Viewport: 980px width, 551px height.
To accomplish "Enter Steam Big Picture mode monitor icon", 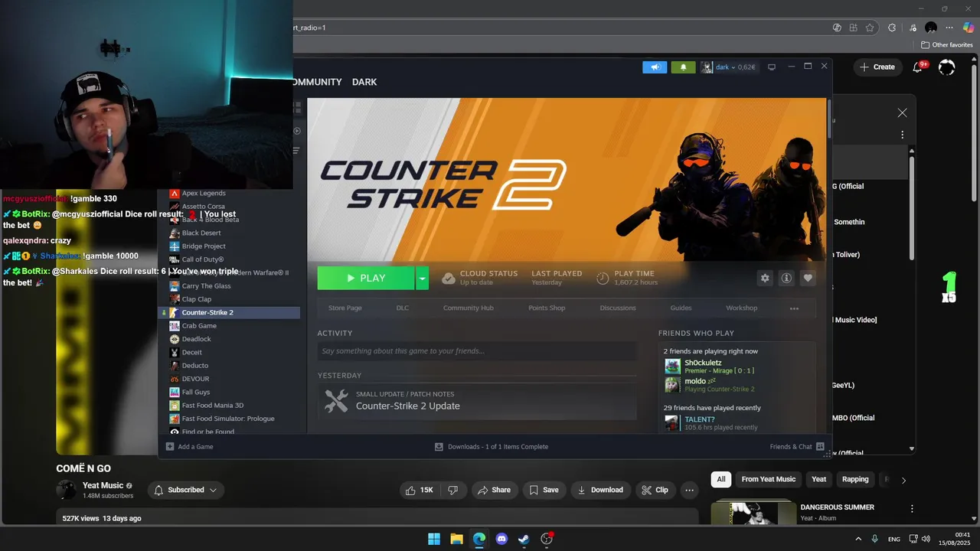I will click(x=772, y=67).
